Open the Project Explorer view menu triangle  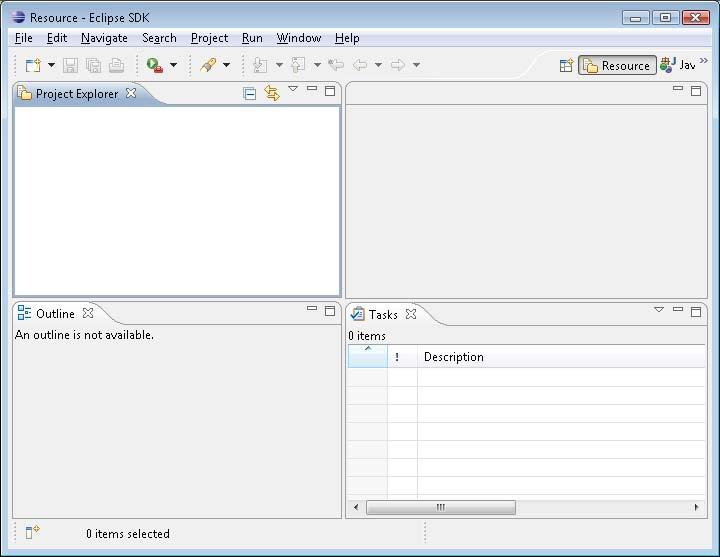[293, 89]
